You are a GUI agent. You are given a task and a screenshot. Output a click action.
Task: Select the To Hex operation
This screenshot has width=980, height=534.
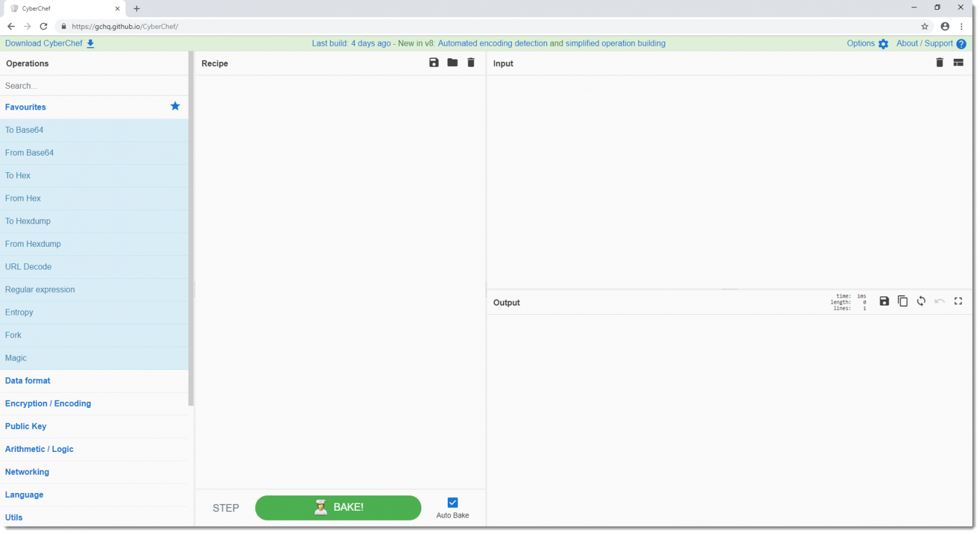[x=94, y=176]
